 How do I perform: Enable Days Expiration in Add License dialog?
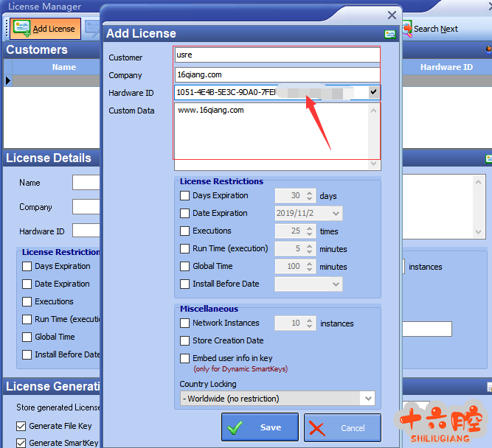pyautogui.click(x=185, y=196)
